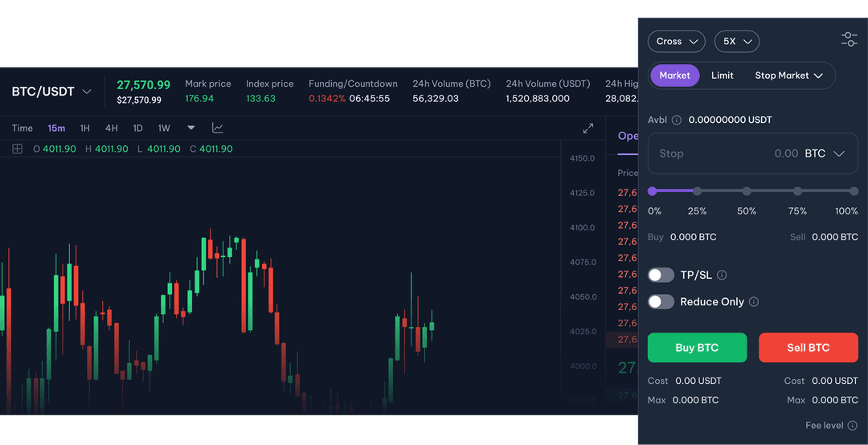Click info icon next to Avbl
The height and width of the screenshot is (445, 868).
tap(677, 120)
